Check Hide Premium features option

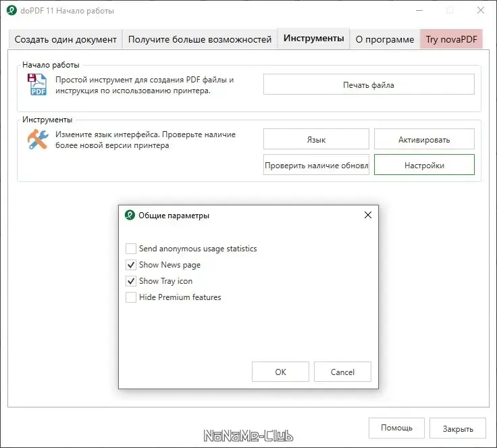(131, 297)
